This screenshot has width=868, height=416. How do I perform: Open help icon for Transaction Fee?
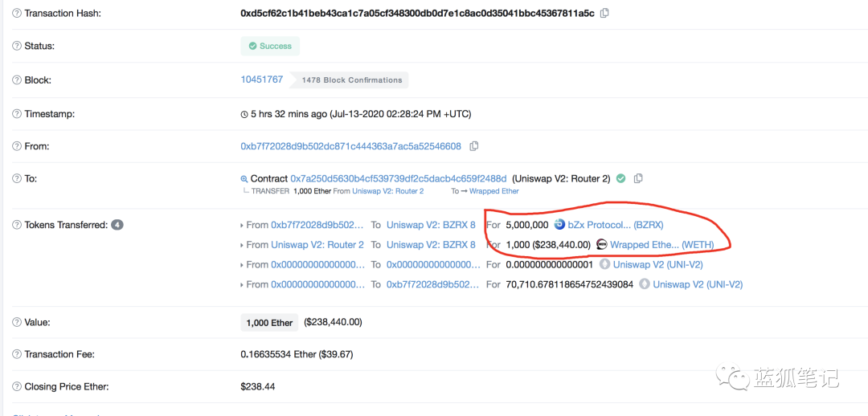[x=17, y=354]
